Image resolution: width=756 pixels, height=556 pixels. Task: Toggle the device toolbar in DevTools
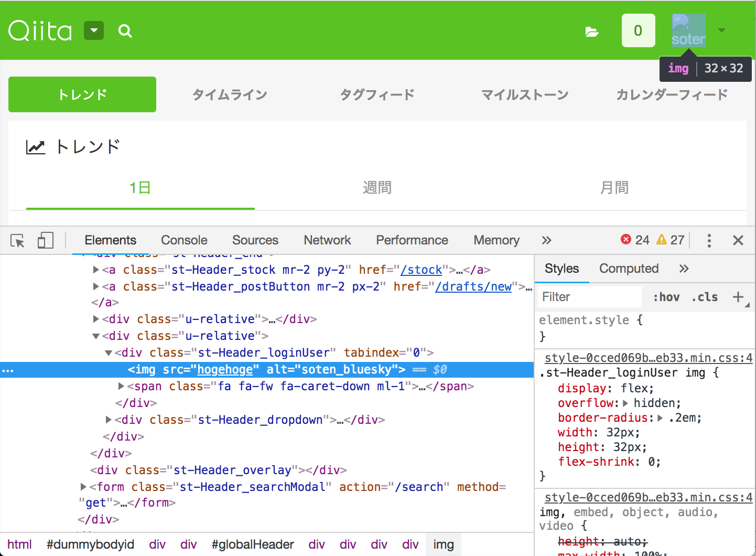coord(45,240)
